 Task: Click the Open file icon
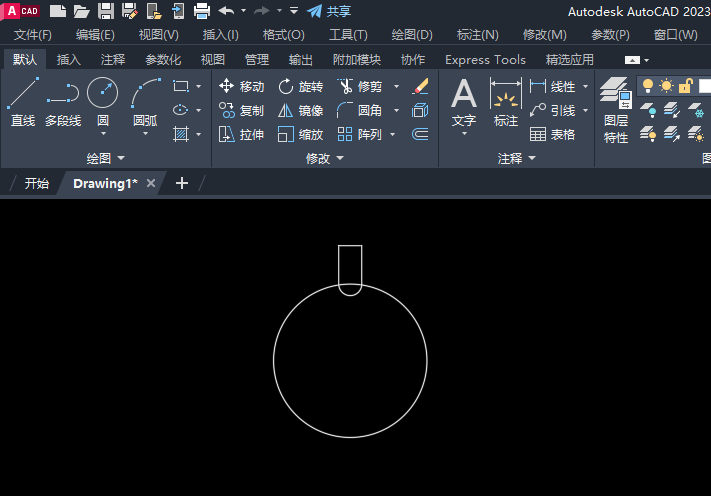[82, 11]
